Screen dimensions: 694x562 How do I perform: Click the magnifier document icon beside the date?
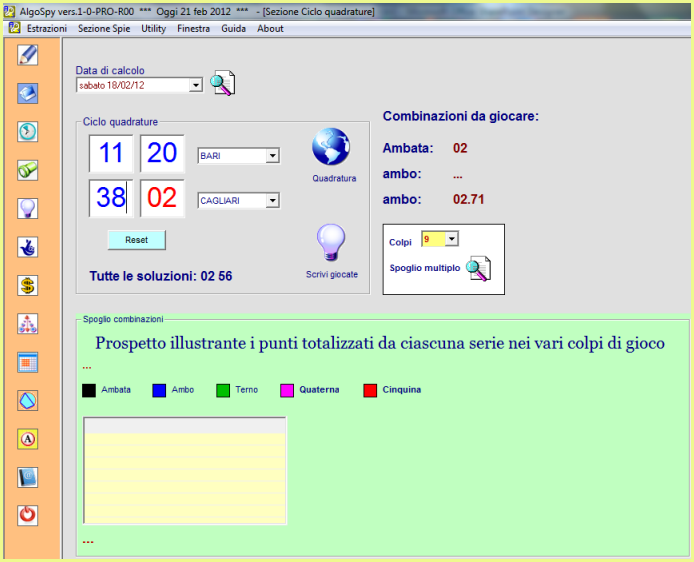(x=223, y=83)
